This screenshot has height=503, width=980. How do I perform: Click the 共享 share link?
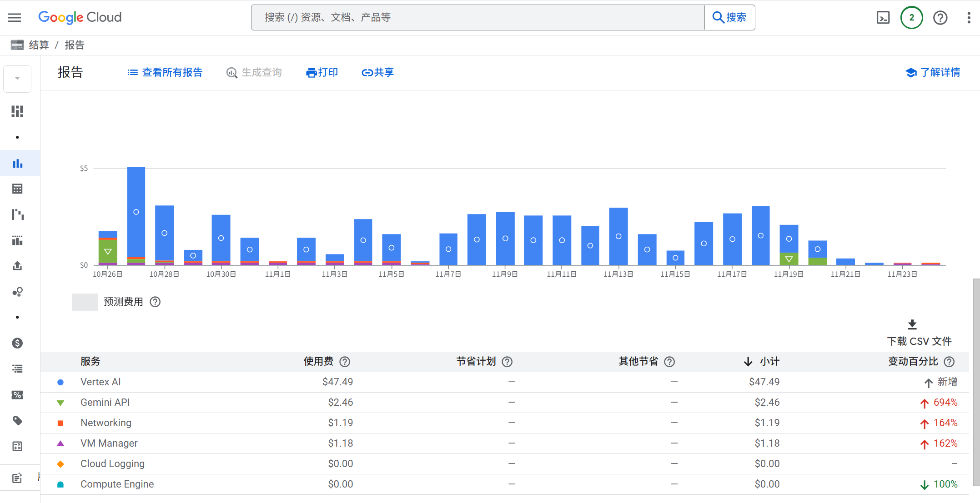377,73
